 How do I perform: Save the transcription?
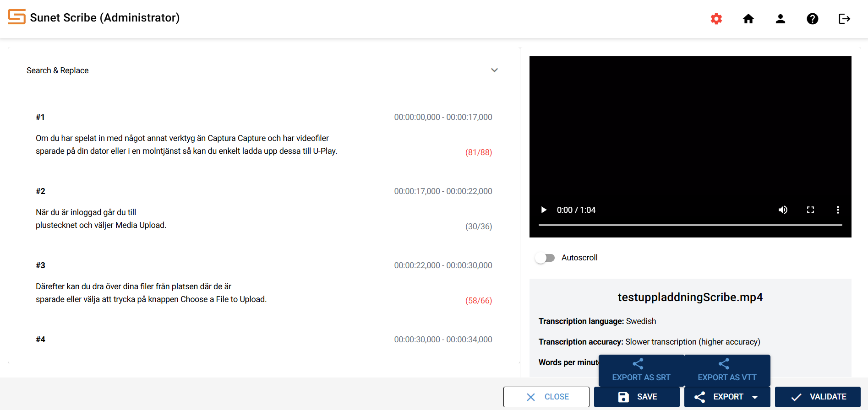coord(637,397)
